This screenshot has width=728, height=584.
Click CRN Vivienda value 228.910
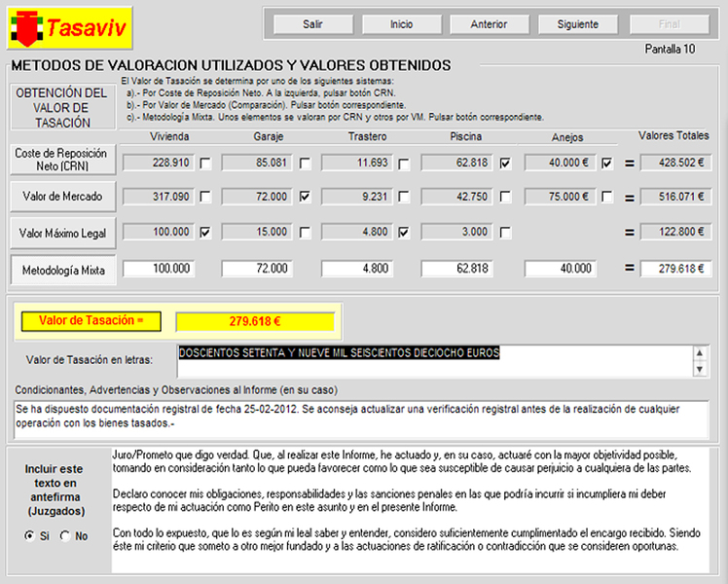tap(159, 163)
